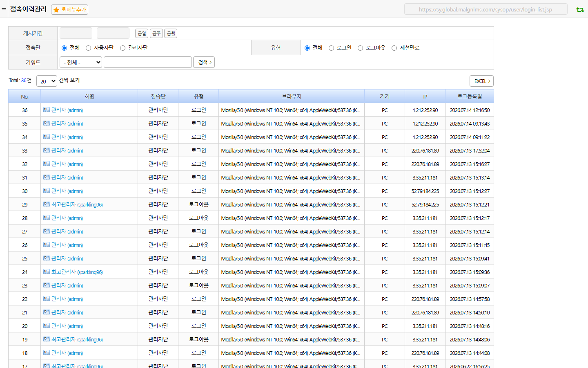
Task: Open the 20 rows per page dropdown
Action: [47, 81]
